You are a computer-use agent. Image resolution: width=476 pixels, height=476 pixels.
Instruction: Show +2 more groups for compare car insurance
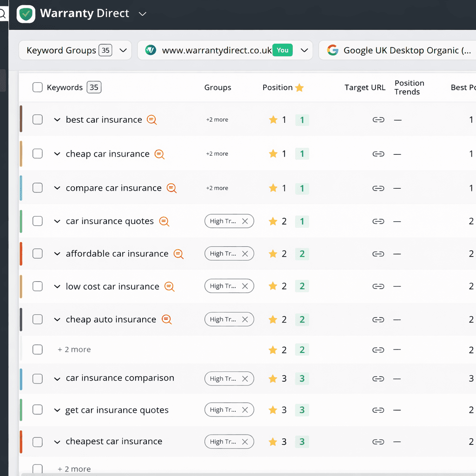[x=217, y=188]
